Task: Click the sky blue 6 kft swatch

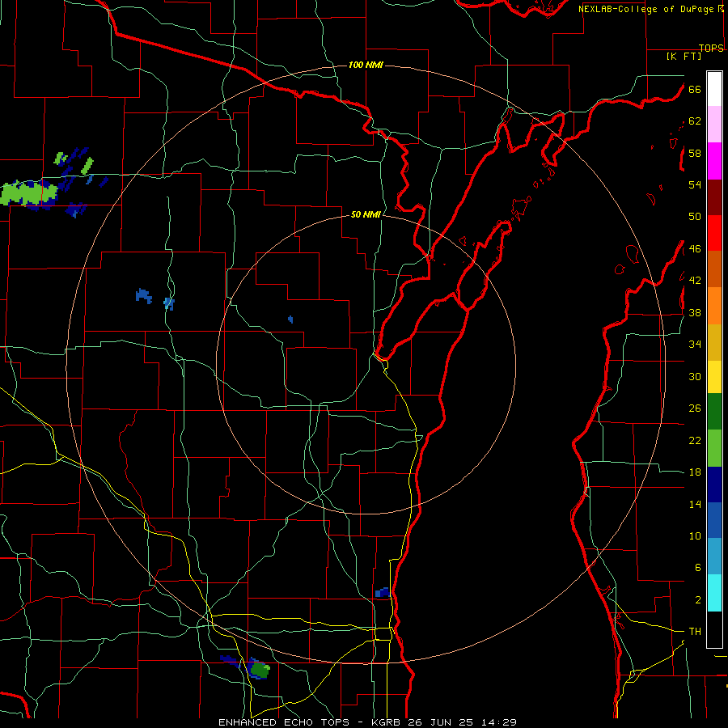Action: (x=714, y=557)
